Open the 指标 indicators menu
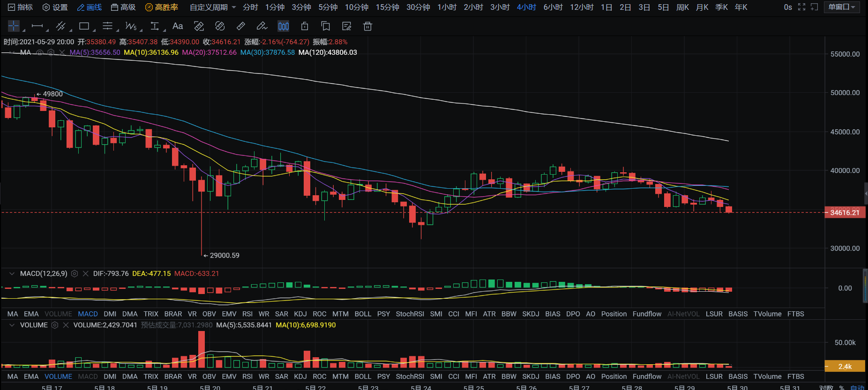The height and width of the screenshot is (390, 868). [21, 7]
